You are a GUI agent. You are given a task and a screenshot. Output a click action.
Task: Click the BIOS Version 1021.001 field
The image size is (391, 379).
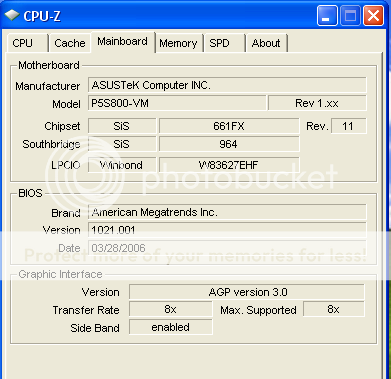227,230
